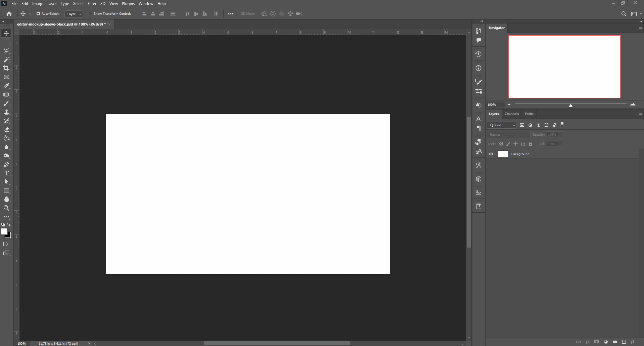The height and width of the screenshot is (346, 644).
Task: Open the Layers panel menu button
Action: pos(640,114)
